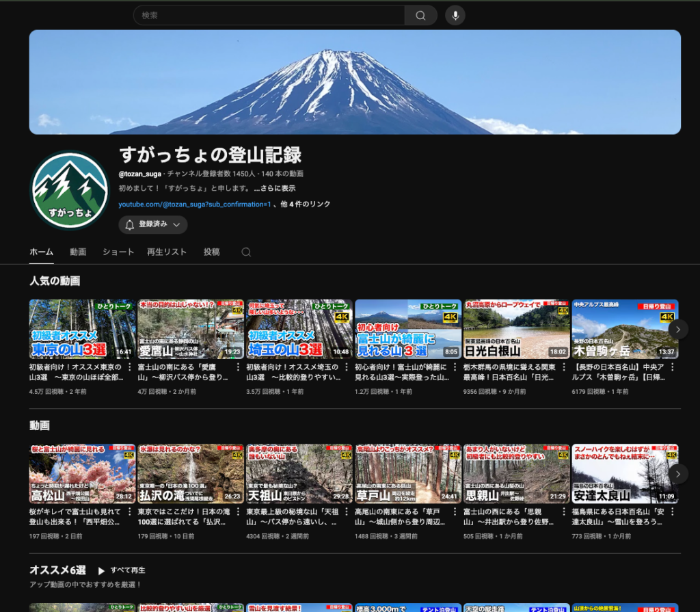Viewport: 700px width, 612px height.
Task: Switch to the 再生リスト tab
Action: tap(167, 252)
